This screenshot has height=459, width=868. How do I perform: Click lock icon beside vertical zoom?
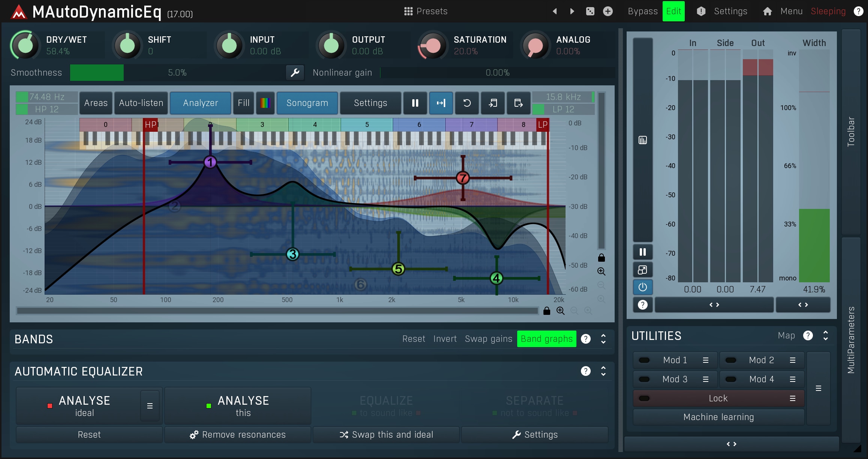pos(601,258)
